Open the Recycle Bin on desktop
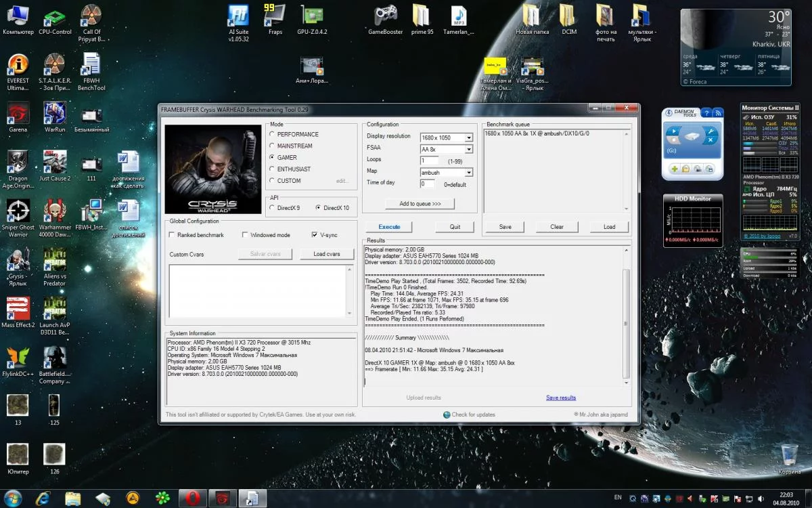 click(x=789, y=455)
